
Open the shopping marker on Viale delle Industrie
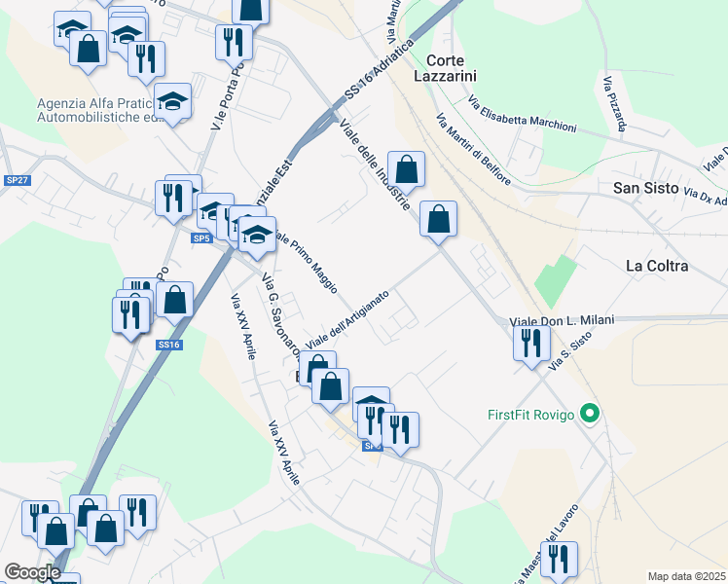[x=406, y=172]
